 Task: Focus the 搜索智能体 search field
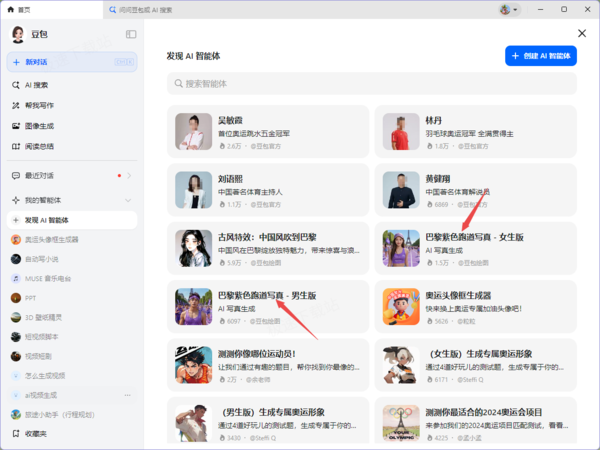point(372,83)
